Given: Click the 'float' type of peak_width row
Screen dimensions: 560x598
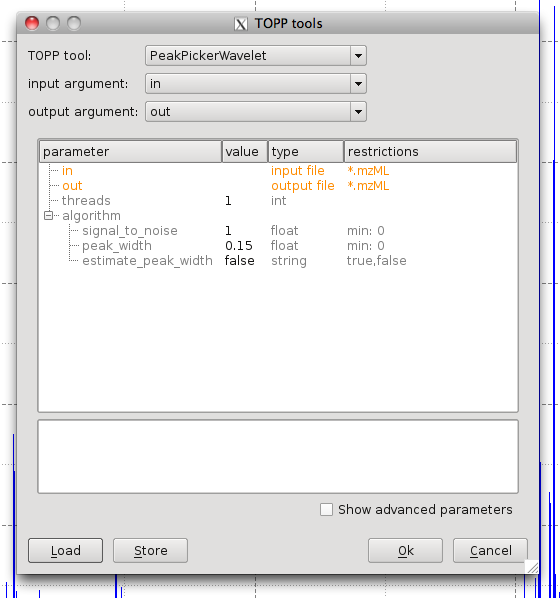Looking at the screenshot, I should point(284,246).
